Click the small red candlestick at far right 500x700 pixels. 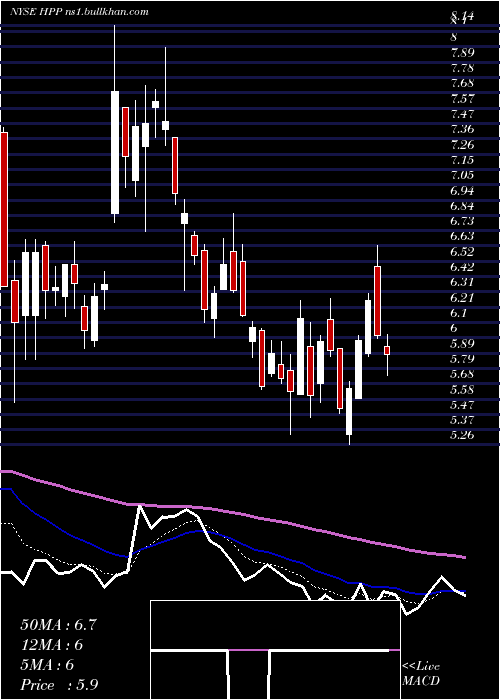387,350
